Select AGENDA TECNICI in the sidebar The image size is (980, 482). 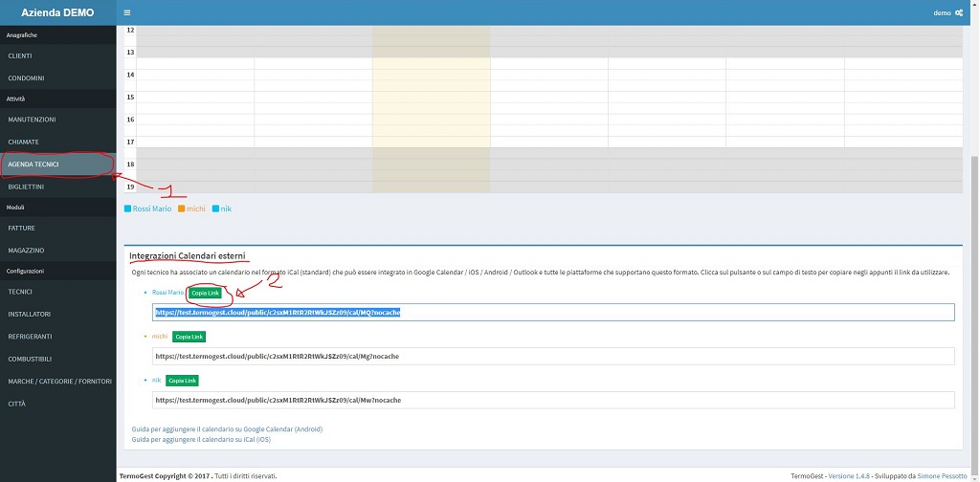pos(58,164)
